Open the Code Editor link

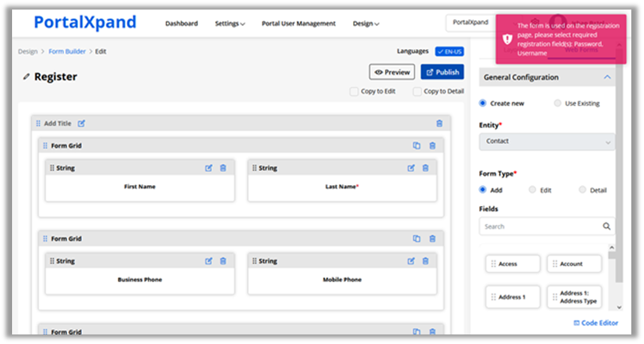tap(596, 323)
